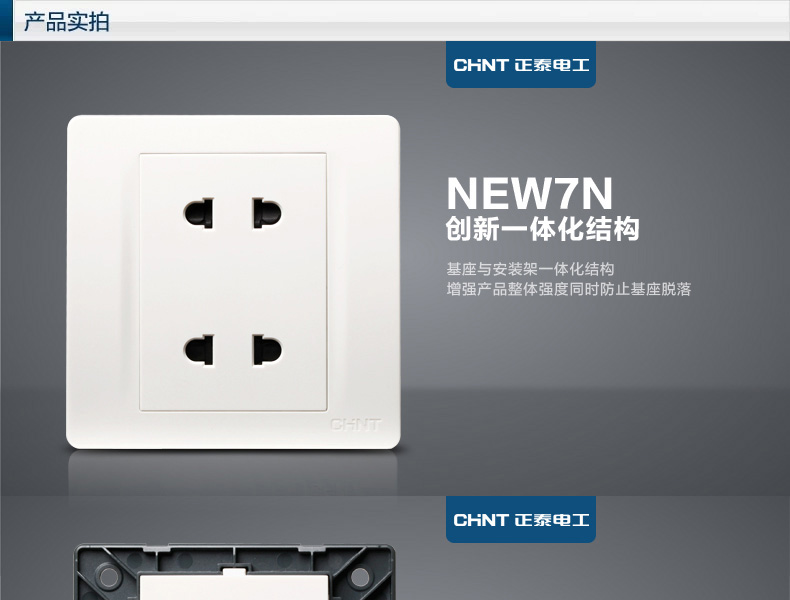
Task: Click the upper-right socket hole
Action: point(267,213)
